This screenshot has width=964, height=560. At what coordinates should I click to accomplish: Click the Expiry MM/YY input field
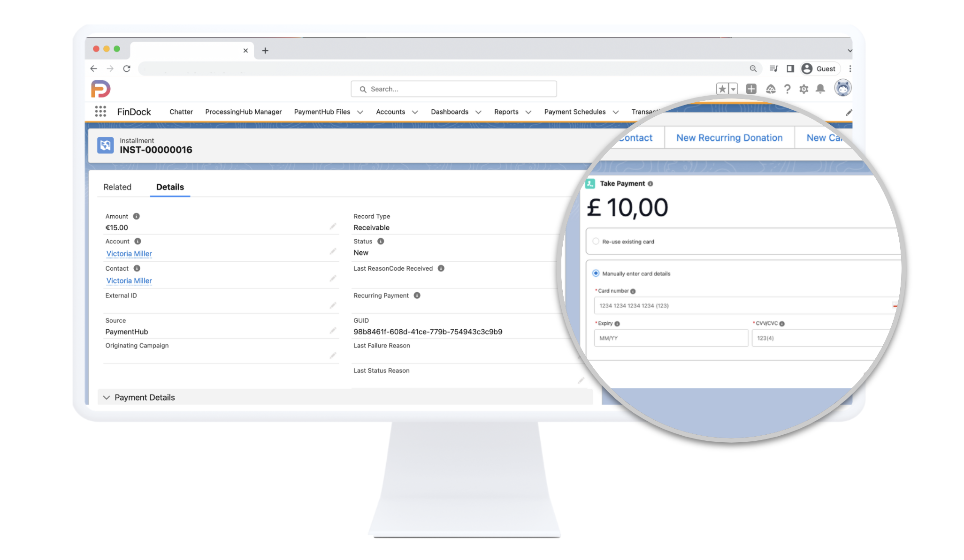tap(671, 338)
